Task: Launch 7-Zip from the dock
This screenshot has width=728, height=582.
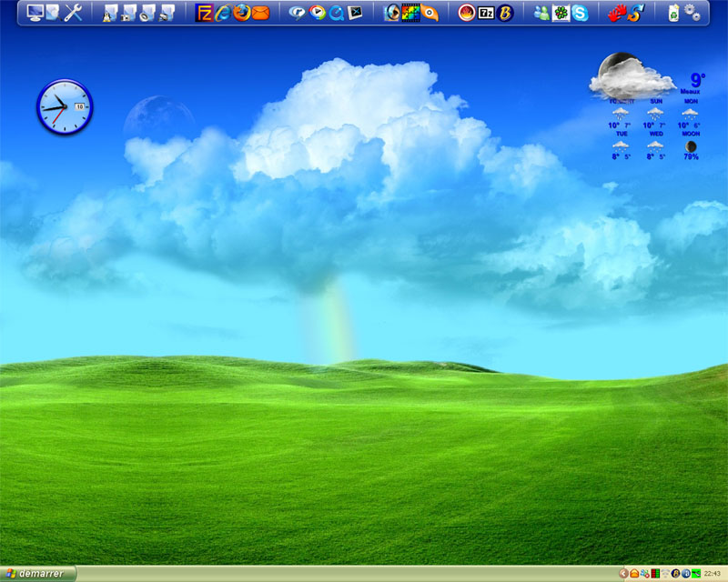Action: [486, 13]
